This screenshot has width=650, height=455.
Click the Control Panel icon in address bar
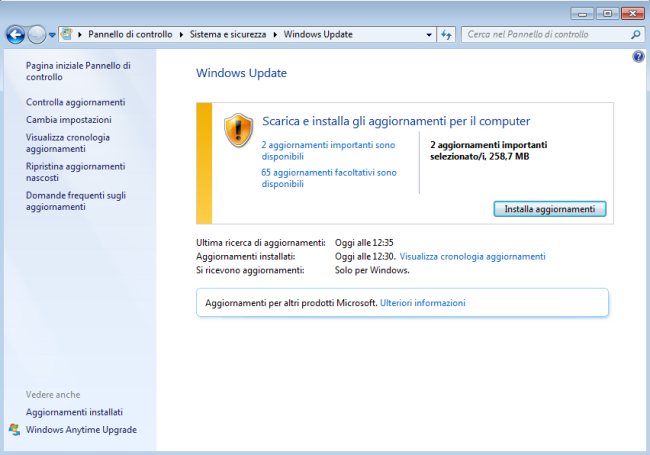pos(67,34)
